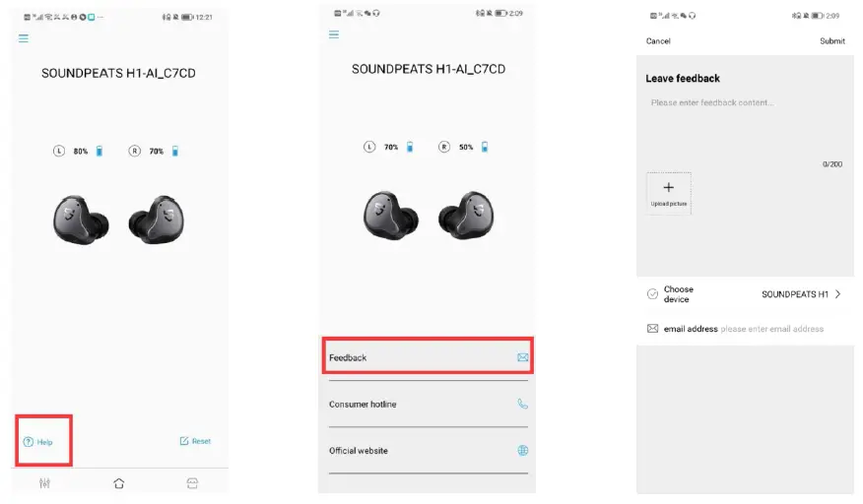The height and width of the screenshot is (504, 863).
Task: Go to the Home tab icon
Action: tap(119, 483)
